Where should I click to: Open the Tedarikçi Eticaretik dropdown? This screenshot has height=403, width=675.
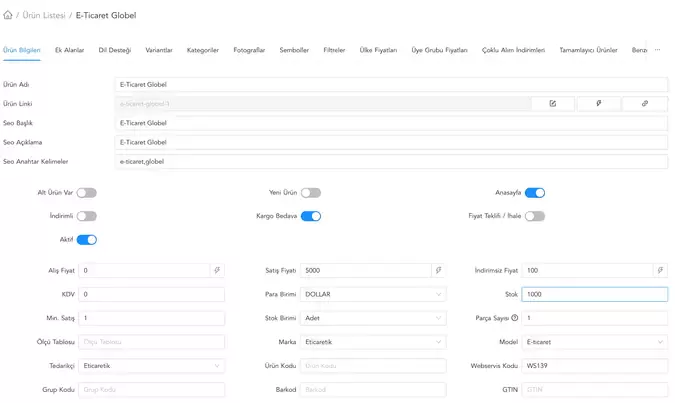[152, 366]
